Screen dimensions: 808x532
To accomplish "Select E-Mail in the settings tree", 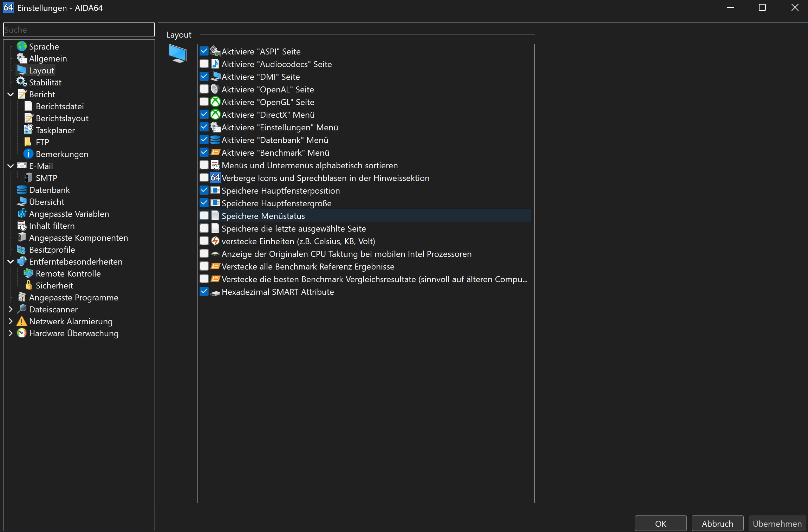I will [41, 166].
